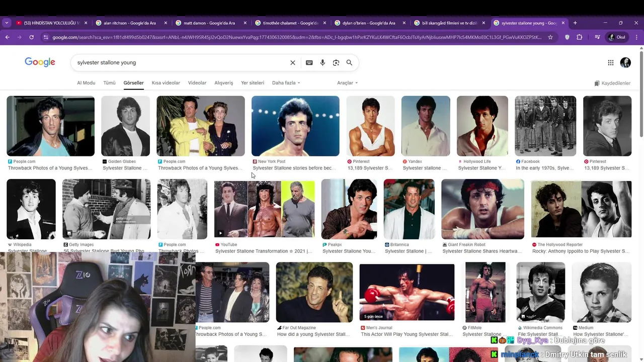Click the search query input field
644x362 pixels.
181,63
